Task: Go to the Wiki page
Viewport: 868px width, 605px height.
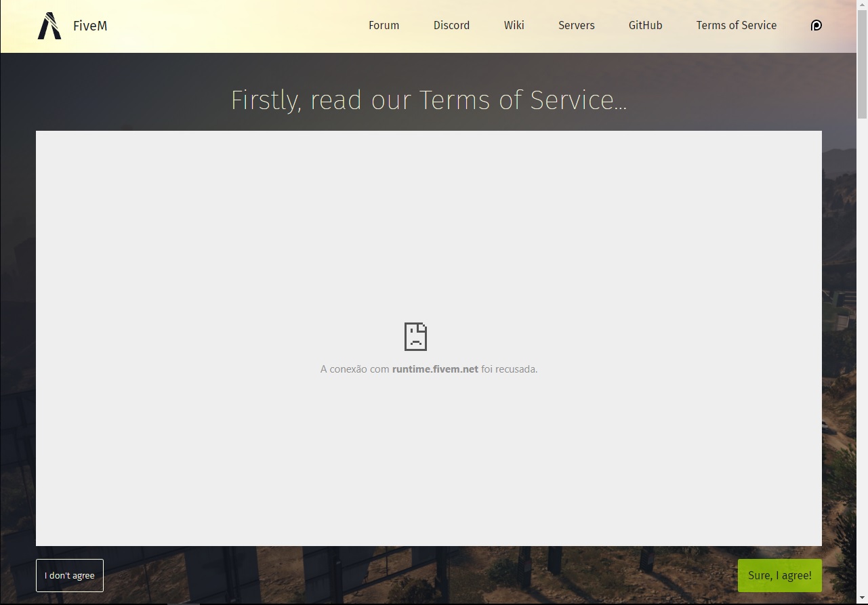Action: click(514, 25)
